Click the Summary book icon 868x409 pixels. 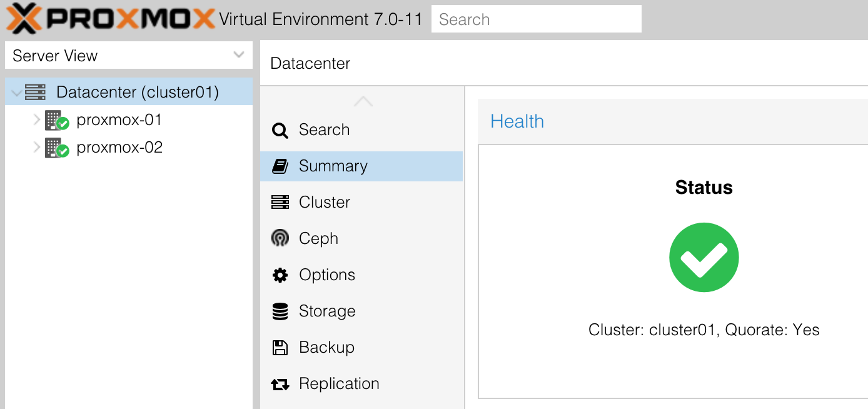point(280,166)
